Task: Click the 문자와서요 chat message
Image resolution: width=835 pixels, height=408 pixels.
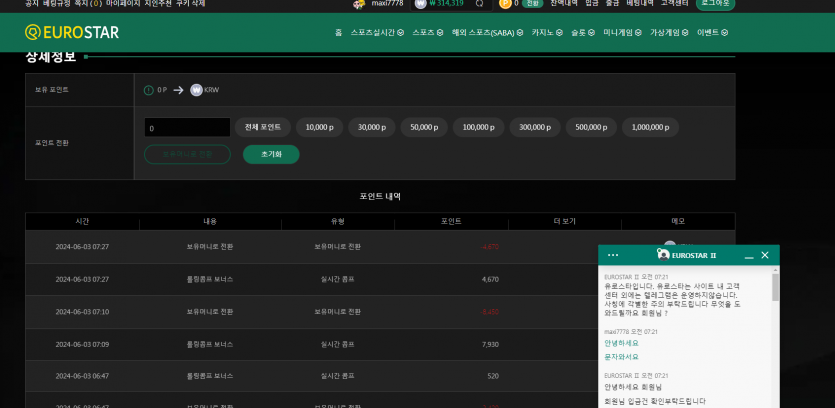Action: click(x=621, y=357)
